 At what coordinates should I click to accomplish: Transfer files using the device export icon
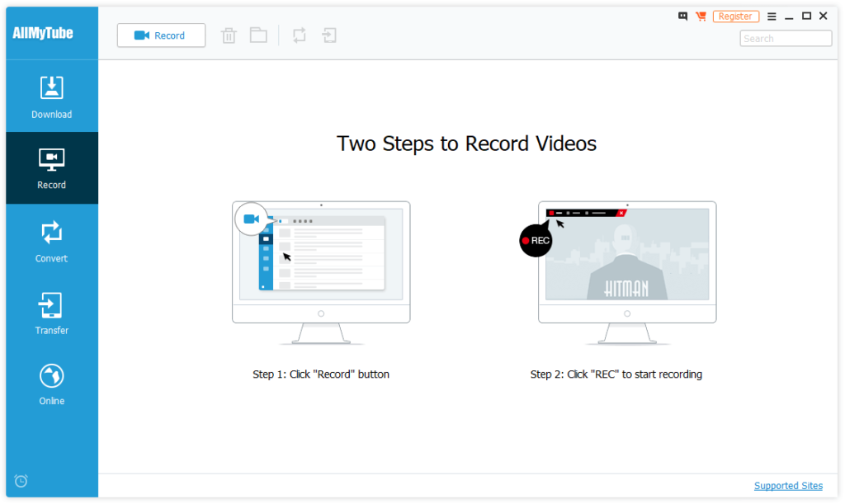coord(329,35)
